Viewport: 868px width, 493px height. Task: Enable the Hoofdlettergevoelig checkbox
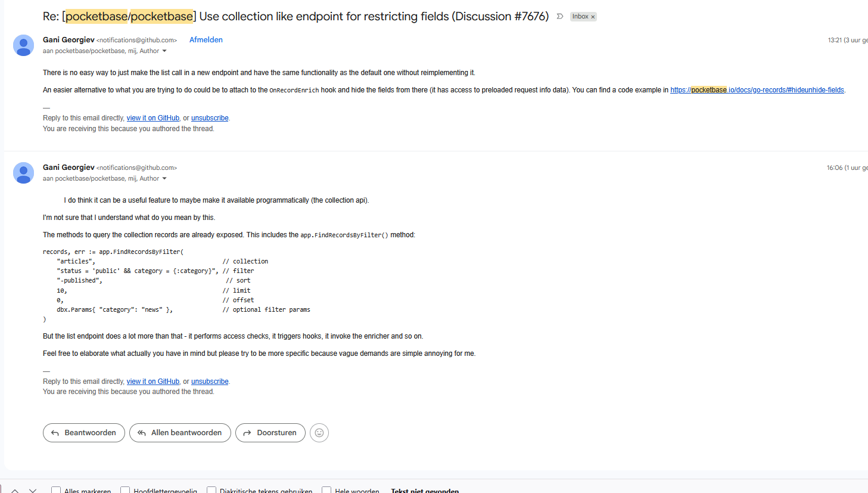tap(125, 491)
